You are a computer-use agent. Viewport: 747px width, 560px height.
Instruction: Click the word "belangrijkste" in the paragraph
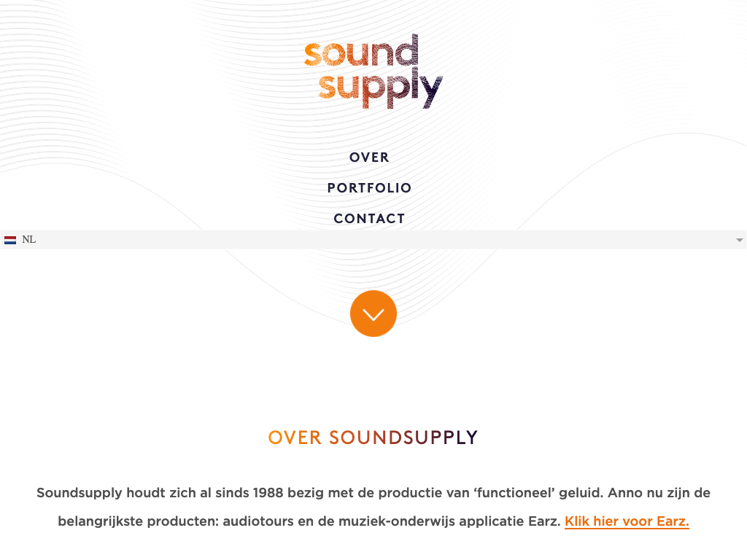tap(101, 521)
